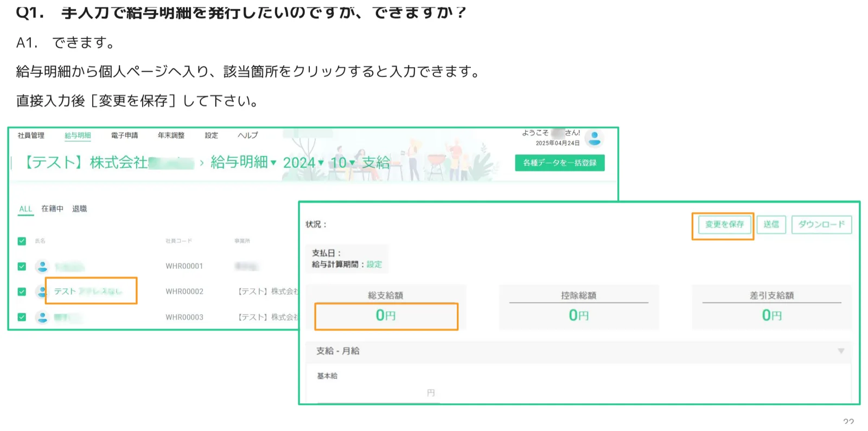The height and width of the screenshot is (431, 868).
Task: Open the 10 month dropdown
Action: click(343, 163)
